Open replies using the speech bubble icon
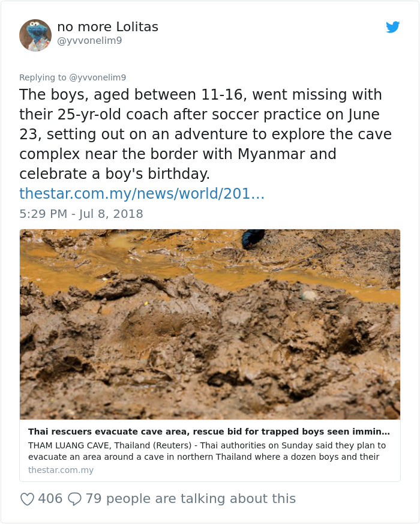This screenshot has height=524, width=420. [x=76, y=498]
